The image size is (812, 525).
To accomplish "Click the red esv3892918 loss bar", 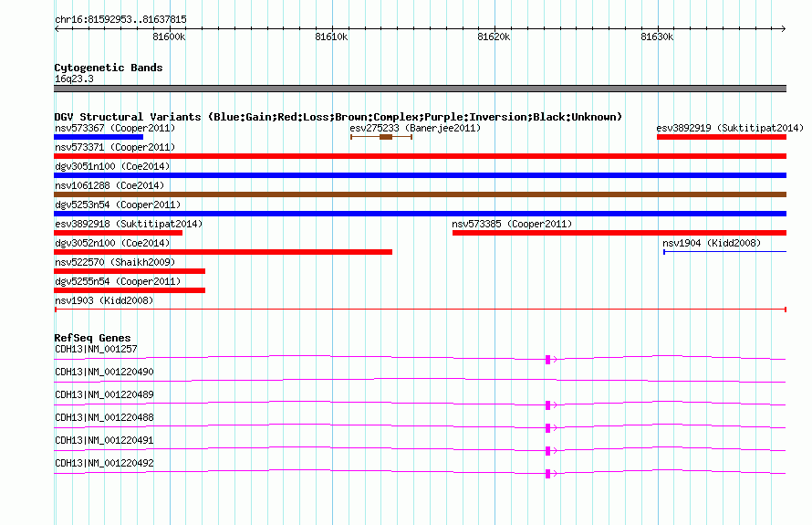I will click(118, 233).
